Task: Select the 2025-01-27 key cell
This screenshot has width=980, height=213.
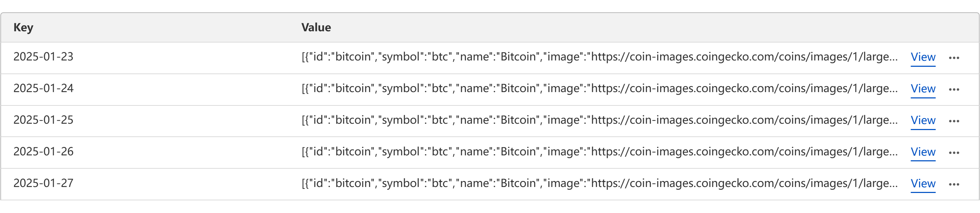Action: click(x=43, y=183)
